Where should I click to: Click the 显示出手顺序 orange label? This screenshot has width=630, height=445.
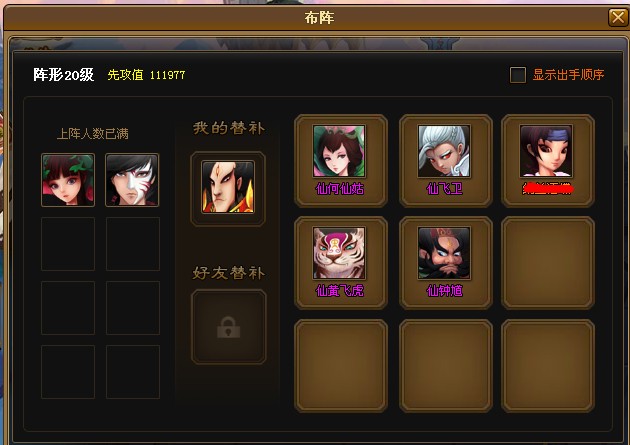click(568, 75)
